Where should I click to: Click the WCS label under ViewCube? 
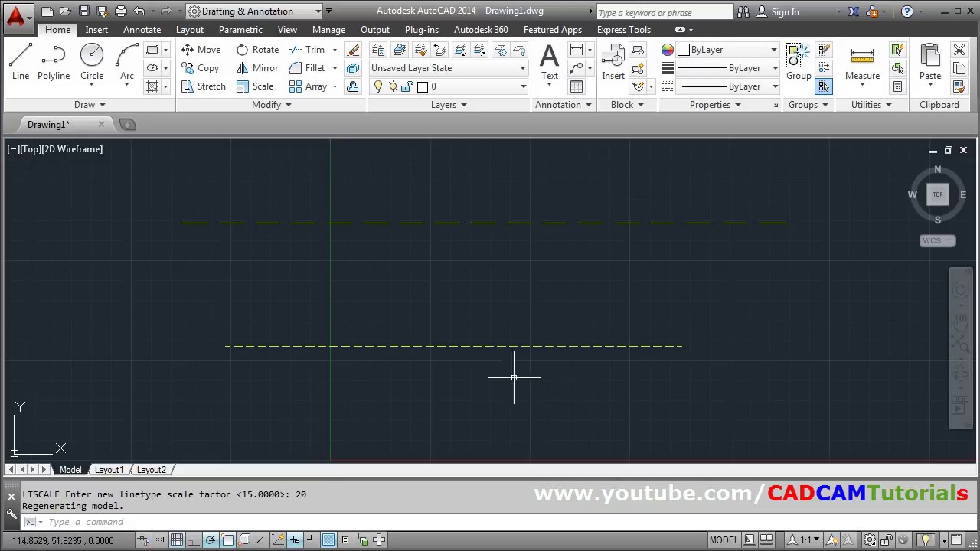[937, 241]
